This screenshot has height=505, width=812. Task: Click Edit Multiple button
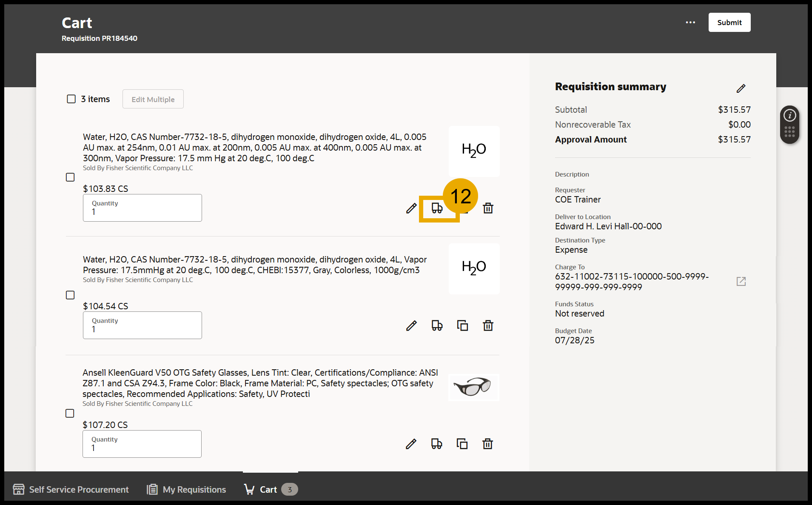153,99
